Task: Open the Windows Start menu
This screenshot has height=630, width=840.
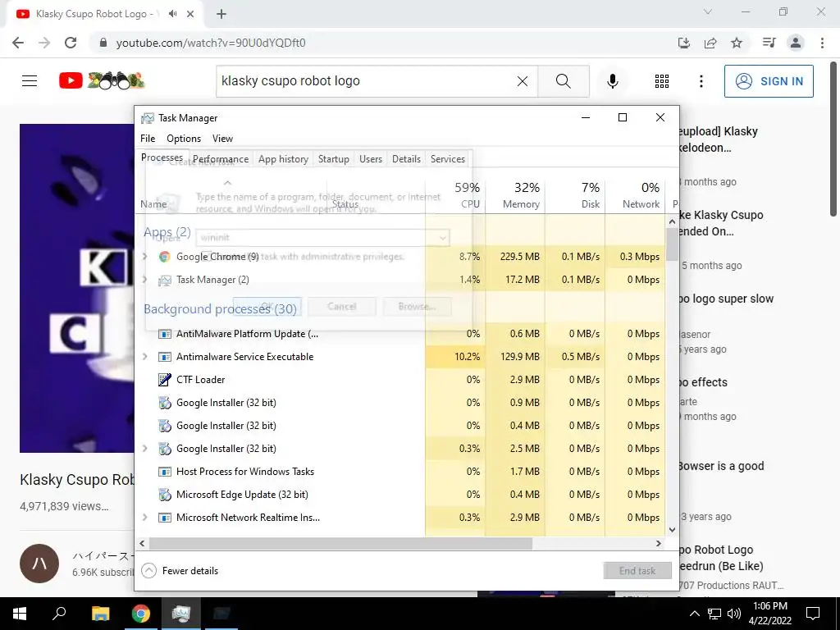Action: [20, 614]
